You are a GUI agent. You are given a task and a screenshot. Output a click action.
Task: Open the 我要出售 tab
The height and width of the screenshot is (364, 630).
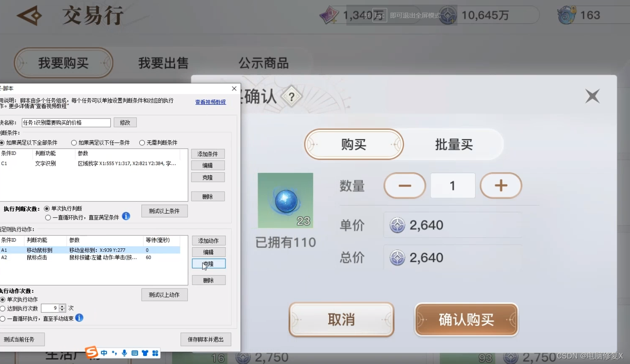click(x=163, y=63)
